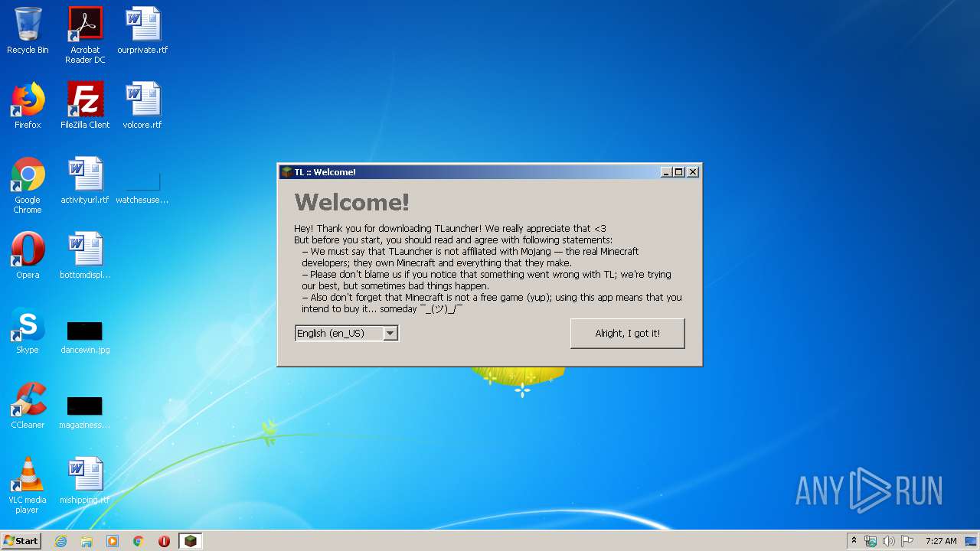The height and width of the screenshot is (551, 980).
Task: Select the volcore.rtf document
Action: [x=142, y=106]
